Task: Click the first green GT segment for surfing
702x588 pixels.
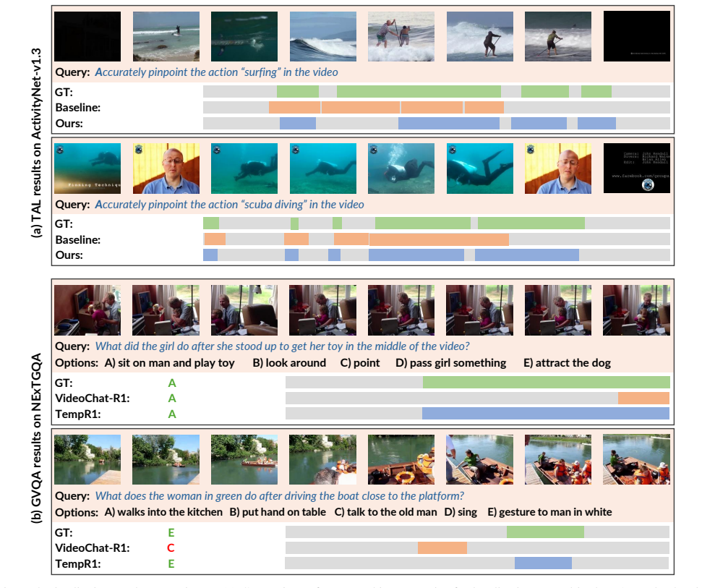Action: point(298,92)
